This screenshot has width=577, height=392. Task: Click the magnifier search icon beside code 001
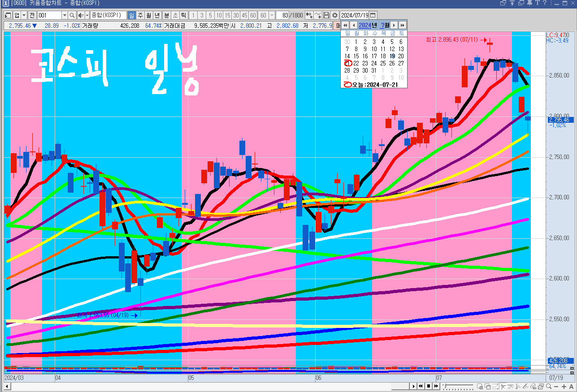pyautogui.click(x=72, y=15)
